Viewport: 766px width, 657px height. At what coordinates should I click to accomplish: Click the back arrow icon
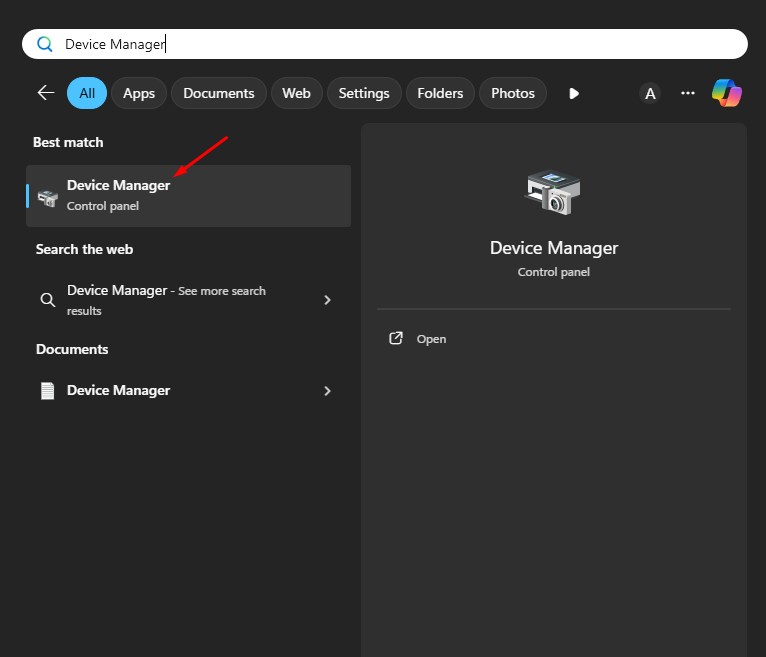click(45, 93)
